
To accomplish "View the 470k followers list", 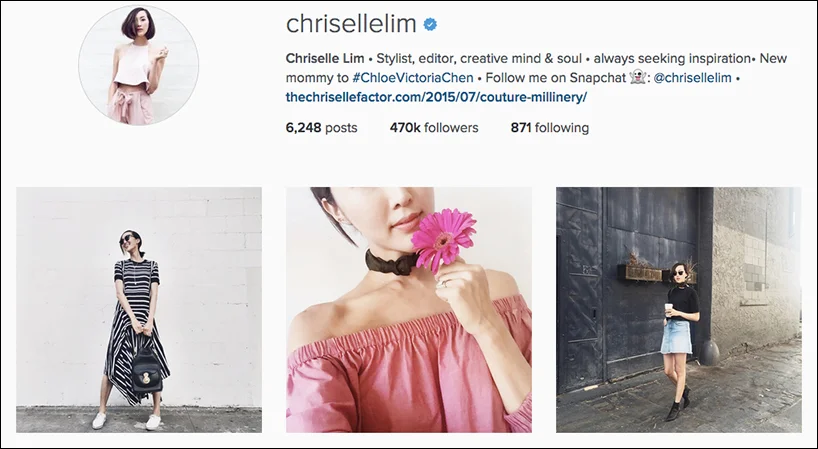I will [x=434, y=128].
